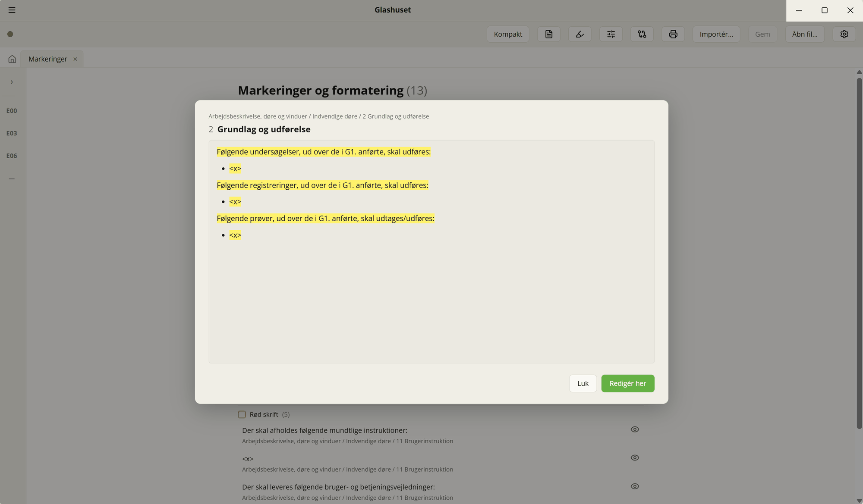Select the highlighter markings tool icon
This screenshot has width=863, height=504.
coord(580,34)
